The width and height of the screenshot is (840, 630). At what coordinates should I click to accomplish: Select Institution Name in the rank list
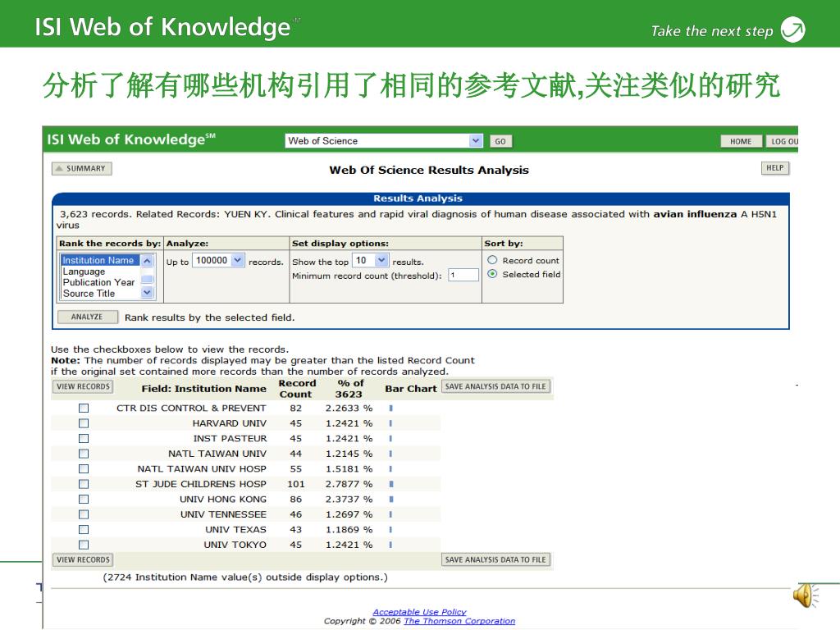(x=100, y=260)
